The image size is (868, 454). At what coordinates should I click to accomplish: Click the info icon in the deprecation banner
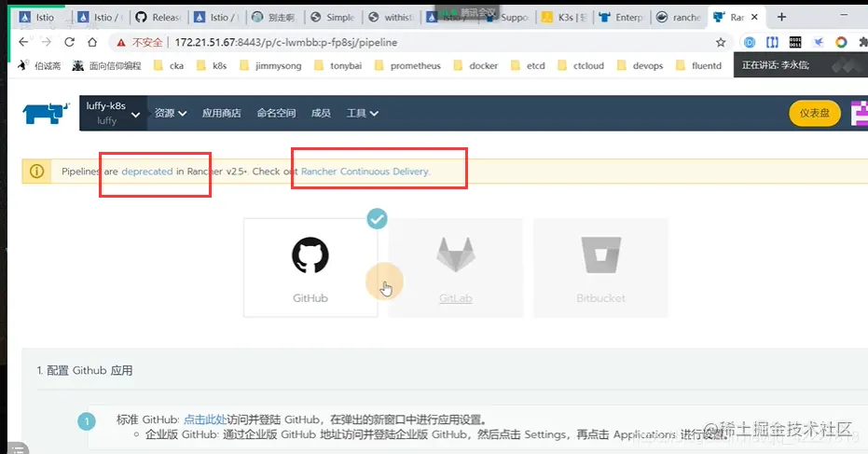coord(36,172)
